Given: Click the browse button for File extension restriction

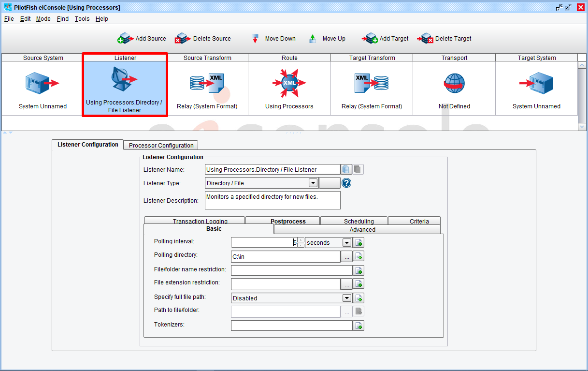Looking at the screenshot, I should (x=346, y=284).
